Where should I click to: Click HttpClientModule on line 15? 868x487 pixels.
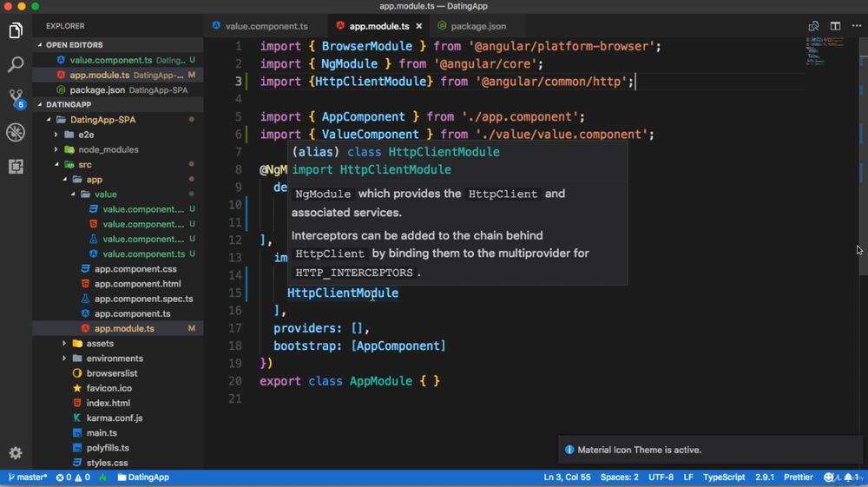[343, 293]
